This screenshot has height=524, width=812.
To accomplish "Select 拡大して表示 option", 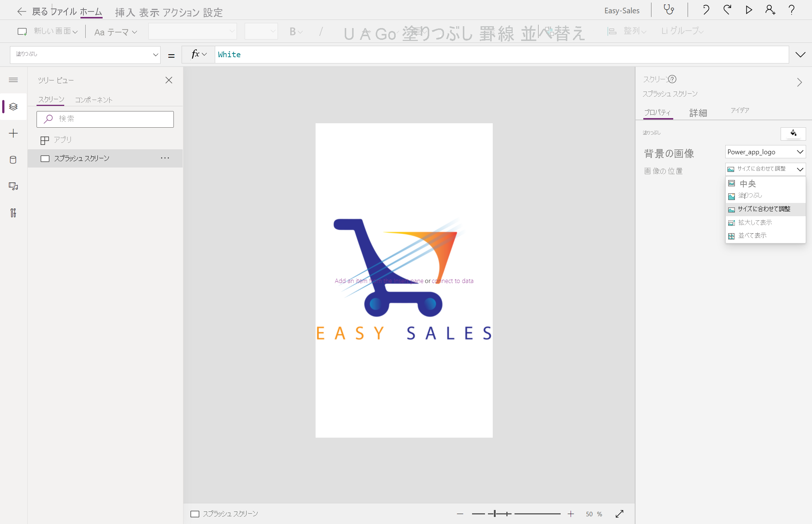I will tap(765, 223).
